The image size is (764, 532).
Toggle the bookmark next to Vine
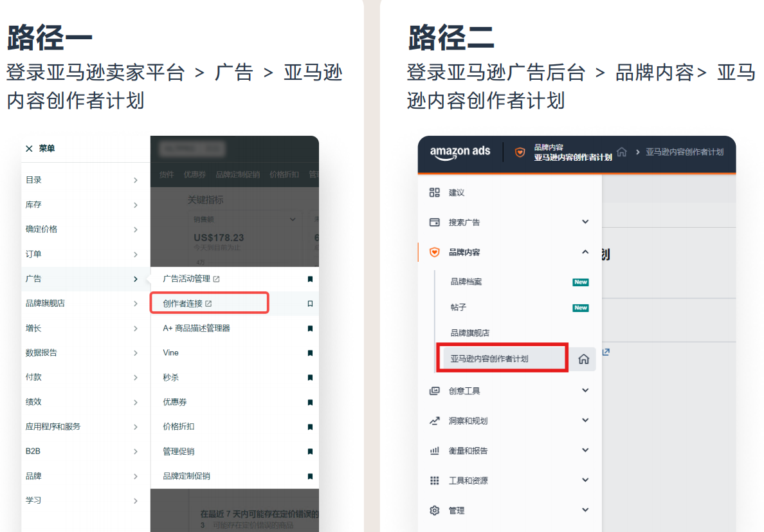[310, 353]
